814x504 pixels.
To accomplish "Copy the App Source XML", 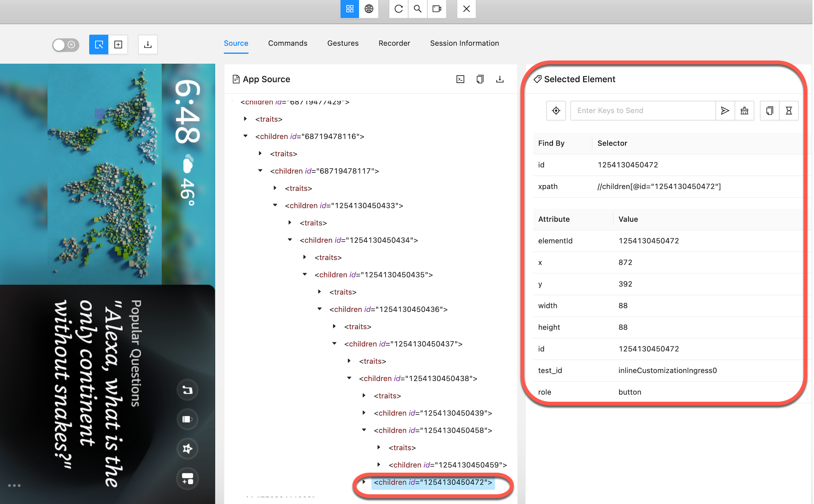I will [480, 79].
